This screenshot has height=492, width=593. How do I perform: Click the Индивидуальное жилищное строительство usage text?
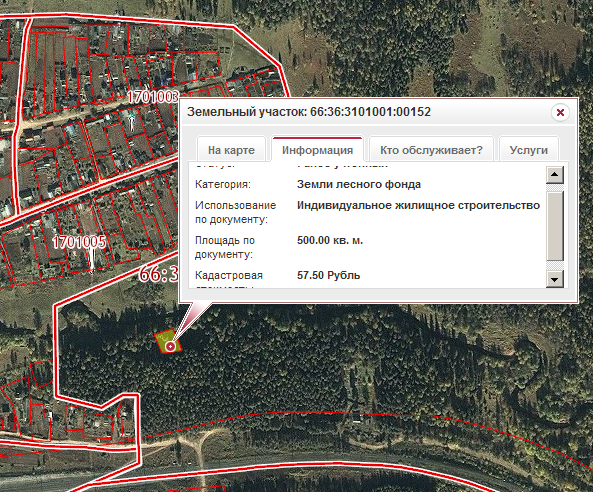[x=418, y=205]
